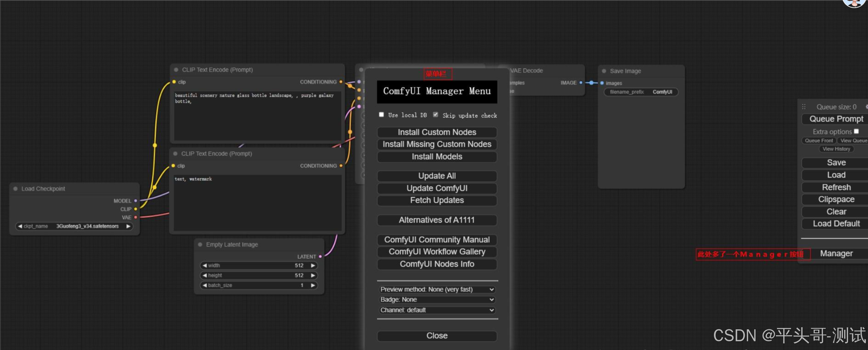Viewport: 868px width, 350px height.
Task: Click clip input socket on lower CLIP node
Action: (x=173, y=166)
